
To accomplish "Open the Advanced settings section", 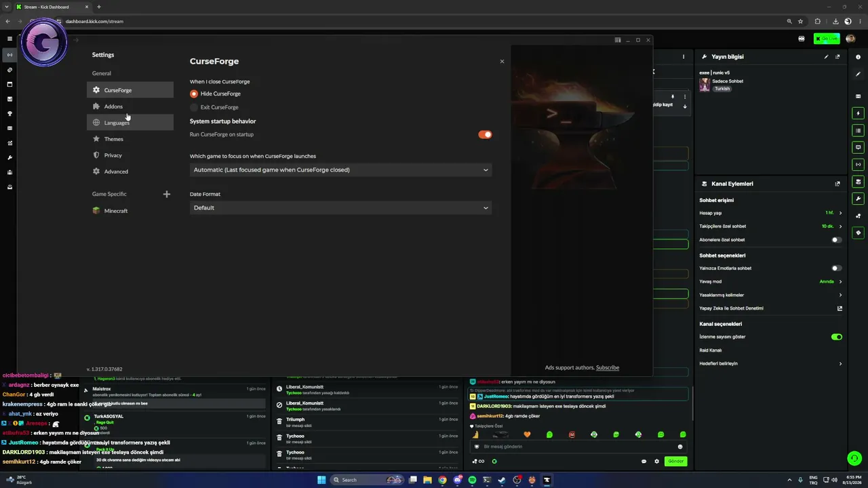I will pos(130,171).
